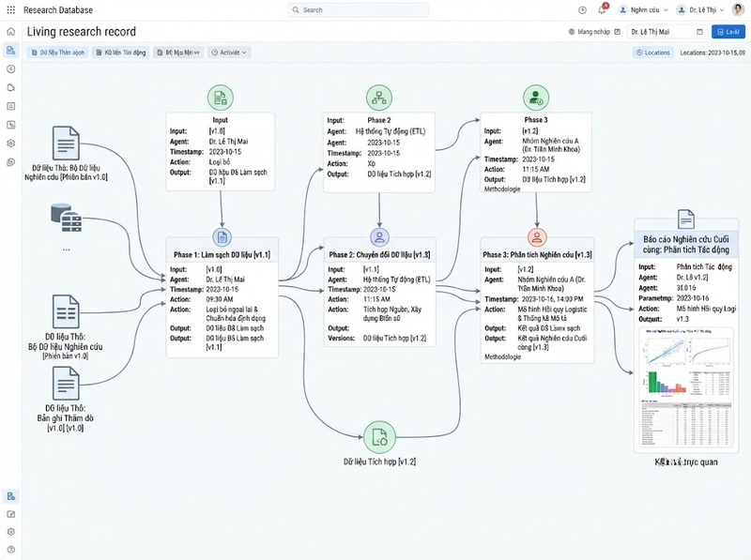The width and height of the screenshot is (751, 560).
Task: Select the green document icon above Input card
Action: (x=221, y=98)
